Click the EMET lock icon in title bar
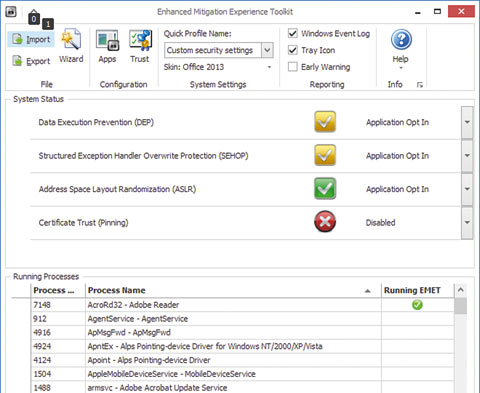 (x=11, y=12)
